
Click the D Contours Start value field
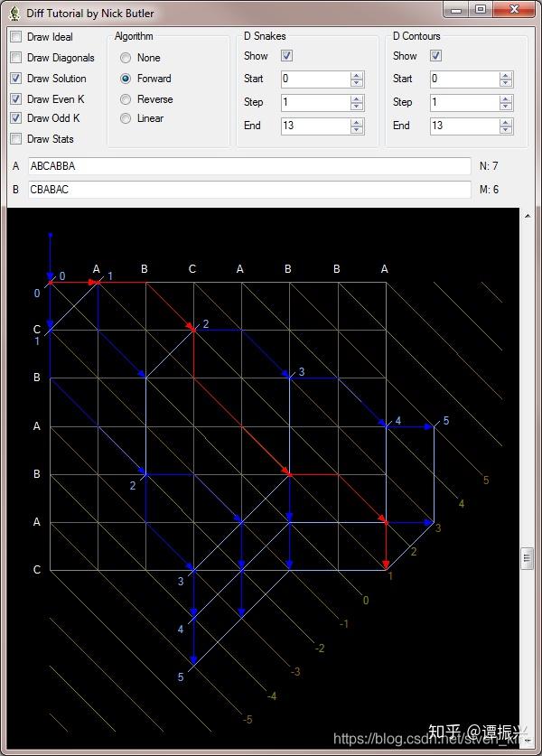[x=464, y=79]
